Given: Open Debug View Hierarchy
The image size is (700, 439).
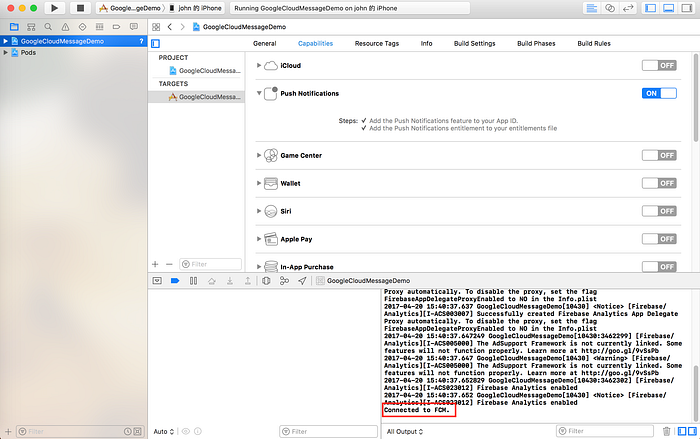Looking at the screenshot, I should point(266,280).
